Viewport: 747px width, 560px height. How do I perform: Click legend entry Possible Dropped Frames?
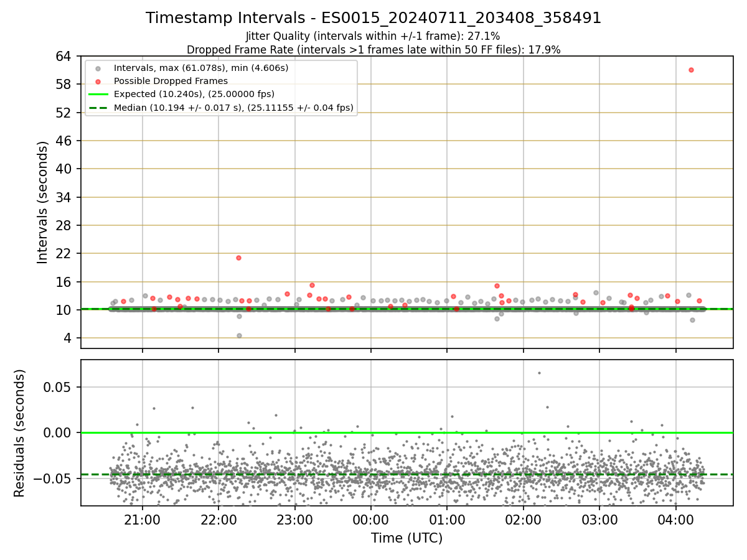[171, 81]
